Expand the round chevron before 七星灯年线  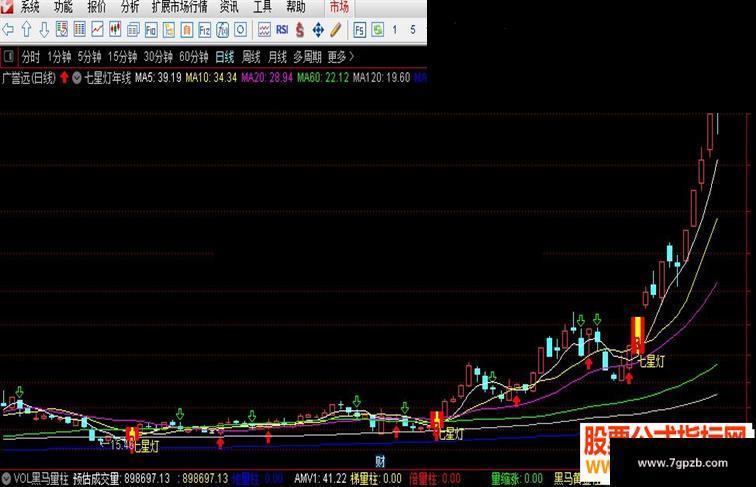point(77,78)
